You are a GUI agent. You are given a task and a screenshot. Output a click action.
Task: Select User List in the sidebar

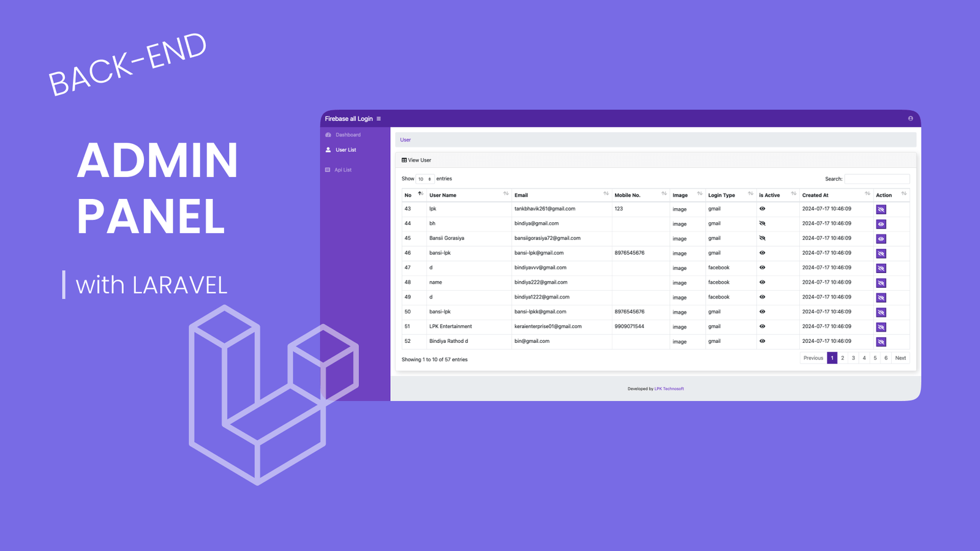(x=341, y=150)
